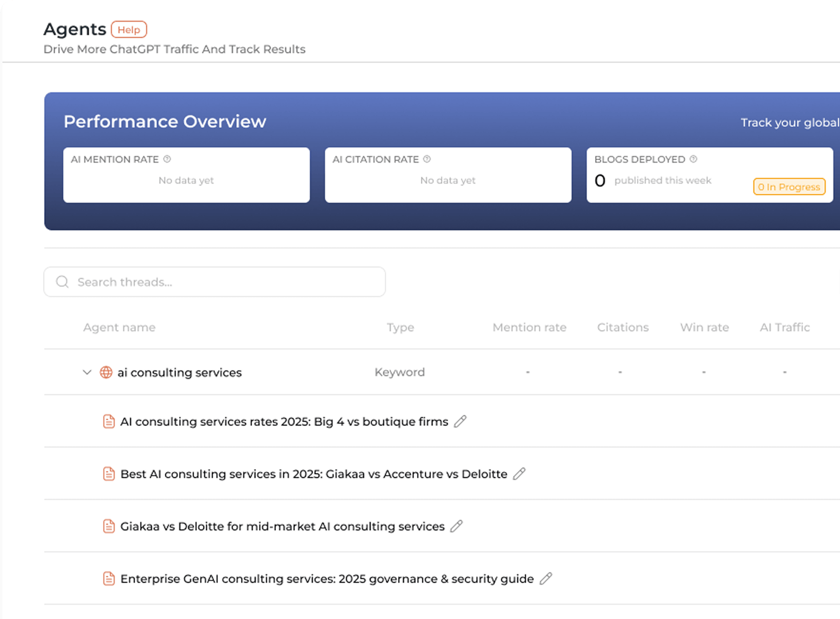Edit 'Enterprise GenAI consulting services' title
The image size is (840, 619).
point(546,579)
